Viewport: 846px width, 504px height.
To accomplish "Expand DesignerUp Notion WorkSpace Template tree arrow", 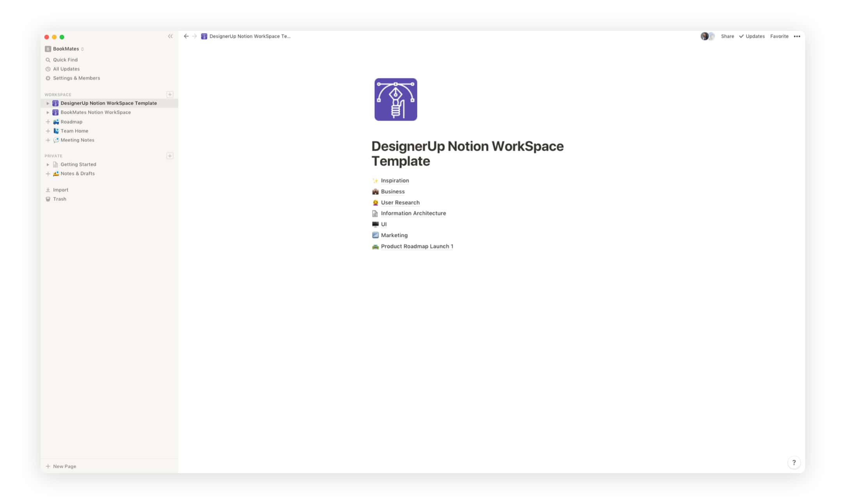I will click(x=48, y=103).
